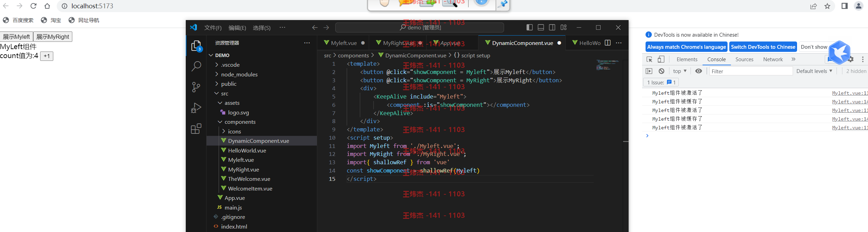Open the browser side panel icon
The width and height of the screenshot is (868, 232).
point(844,6)
